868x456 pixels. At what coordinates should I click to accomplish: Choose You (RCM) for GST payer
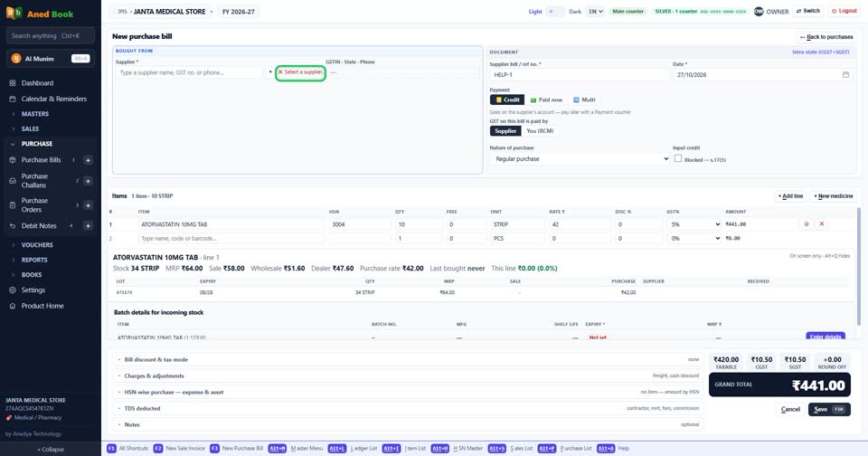tap(540, 131)
